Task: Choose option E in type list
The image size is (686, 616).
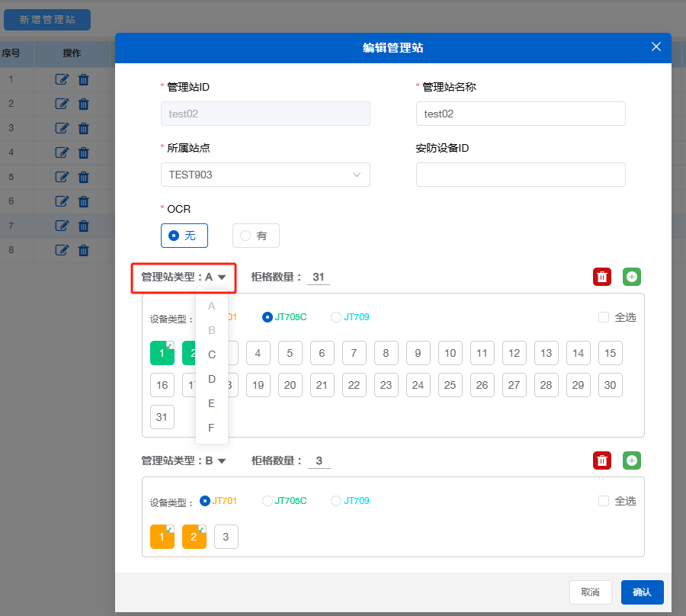Action: (212, 403)
